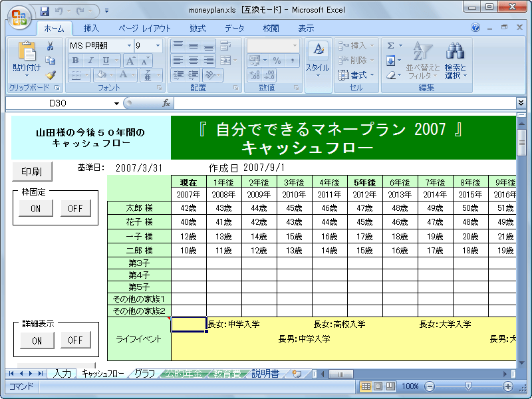Image resolution: width=532 pixels, height=399 pixels.
Task: Click the AutoSum sigma icon
Action: 391,45
